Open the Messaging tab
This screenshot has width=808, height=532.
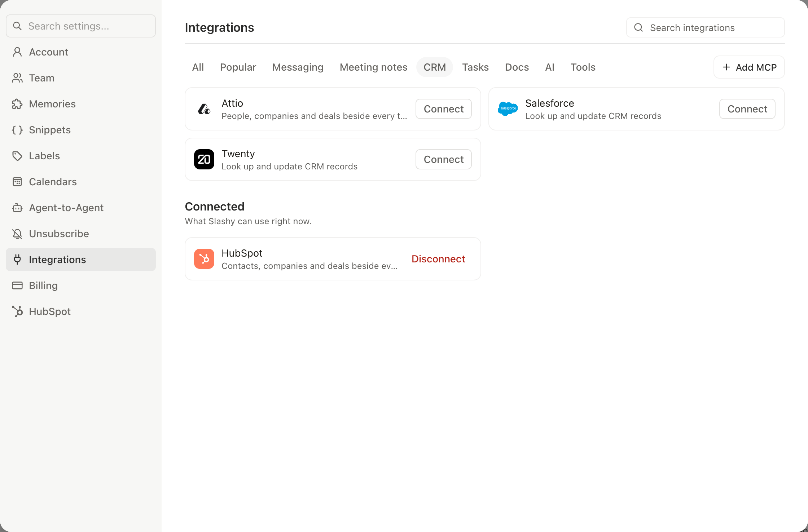point(298,67)
